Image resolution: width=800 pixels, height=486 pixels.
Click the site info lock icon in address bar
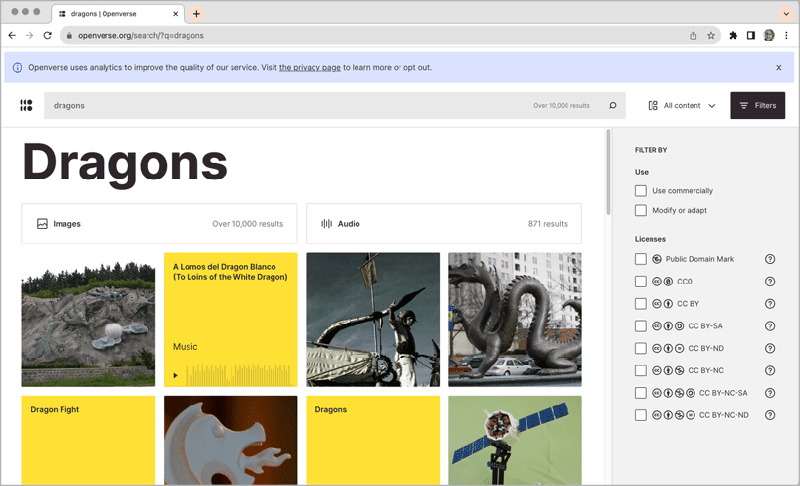pyautogui.click(x=69, y=36)
